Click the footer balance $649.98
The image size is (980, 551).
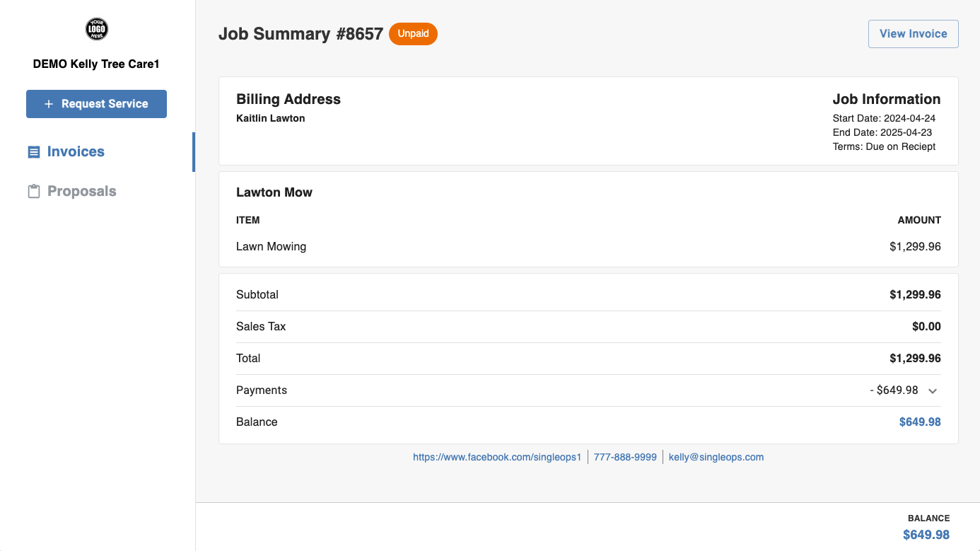point(926,535)
